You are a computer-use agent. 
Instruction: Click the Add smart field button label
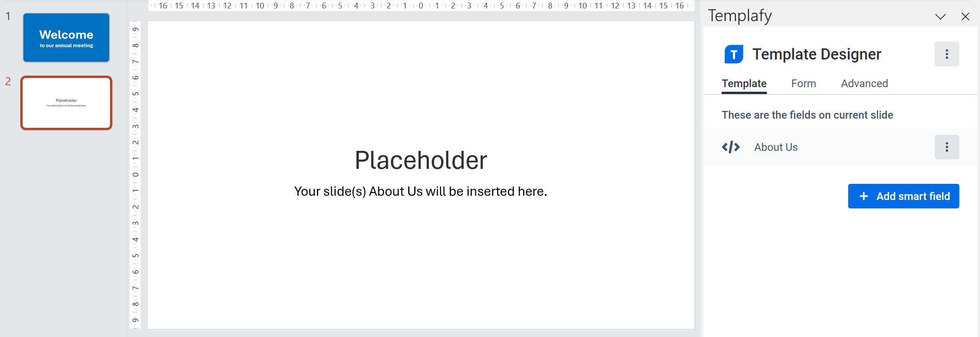[x=913, y=196]
